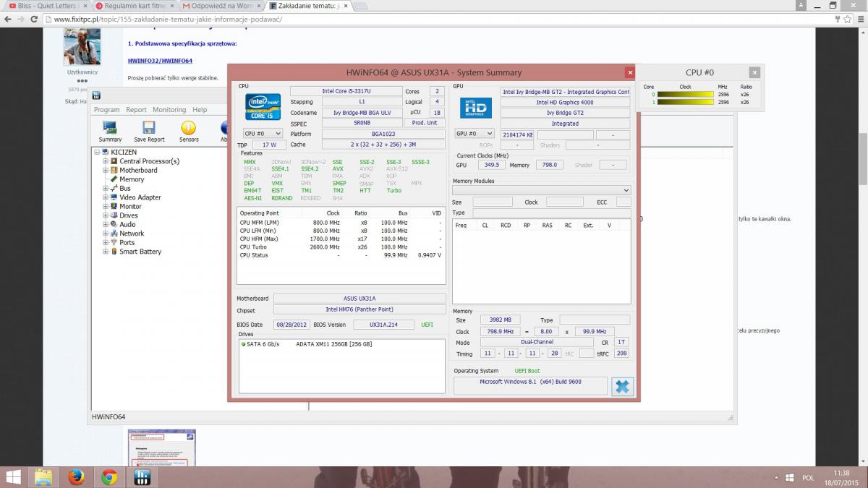Click the Intel HM76 chipset field
868x488 pixels.
359,309
